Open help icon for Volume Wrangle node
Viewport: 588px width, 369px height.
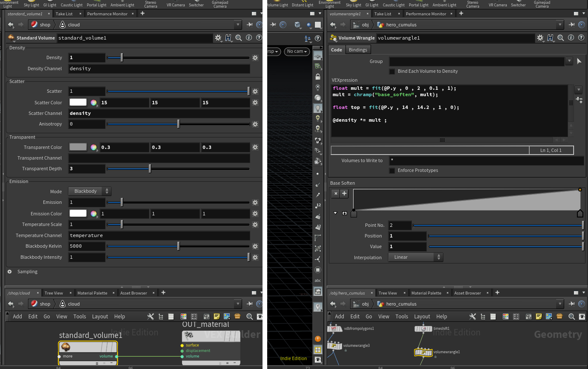pos(581,38)
